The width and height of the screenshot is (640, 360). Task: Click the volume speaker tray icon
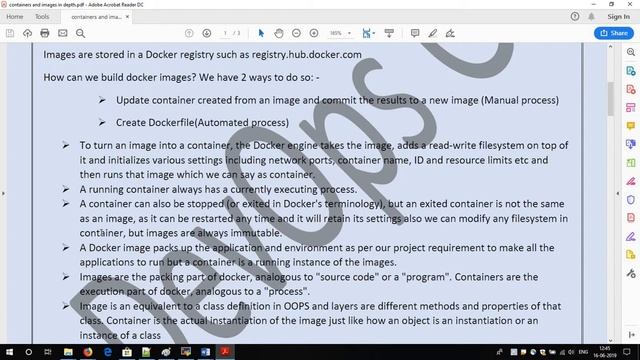(x=571, y=352)
